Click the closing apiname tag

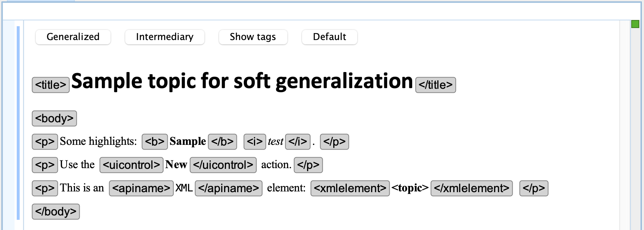point(228,188)
